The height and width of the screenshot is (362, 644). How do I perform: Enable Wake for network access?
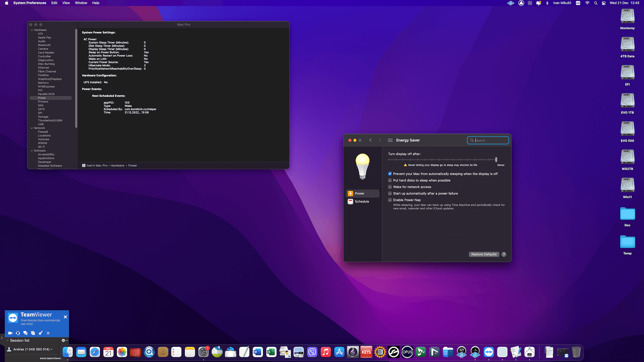pos(390,187)
